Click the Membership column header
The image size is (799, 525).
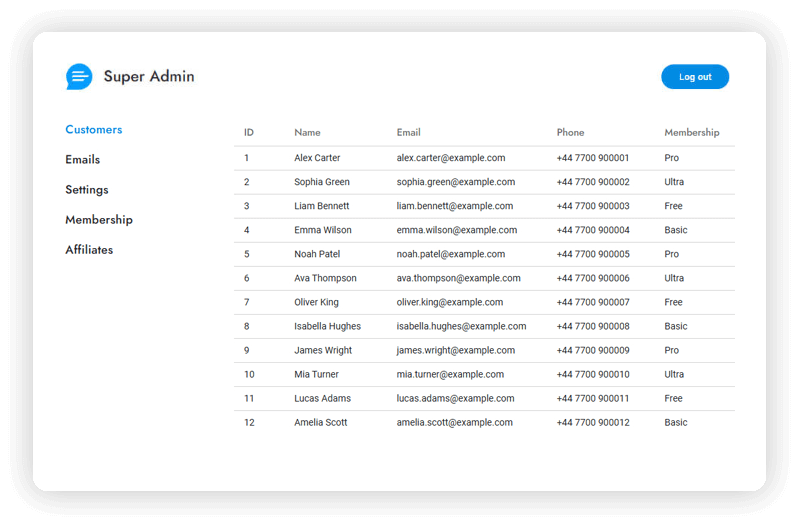pos(691,133)
